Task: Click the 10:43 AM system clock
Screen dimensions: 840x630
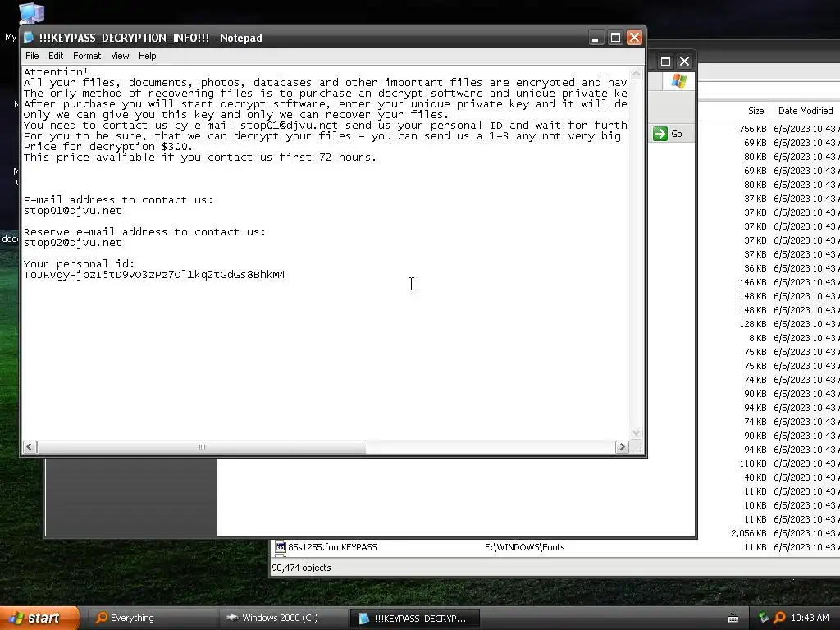Action: 810,618
